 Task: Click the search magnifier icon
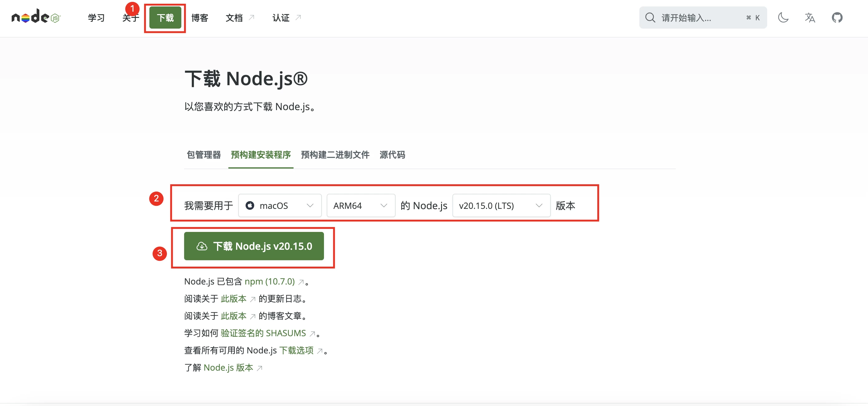pos(650,18)
